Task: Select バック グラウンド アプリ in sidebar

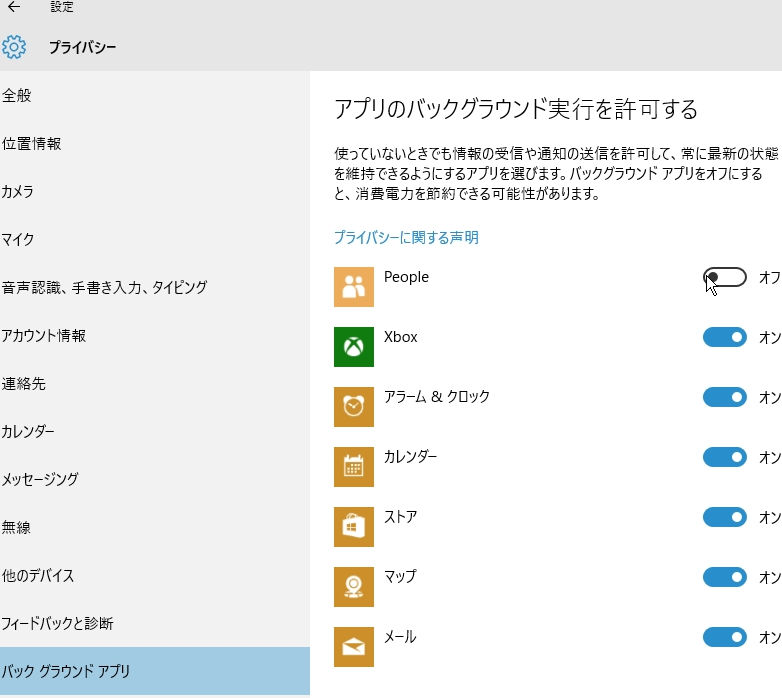Action: point(155,671)
